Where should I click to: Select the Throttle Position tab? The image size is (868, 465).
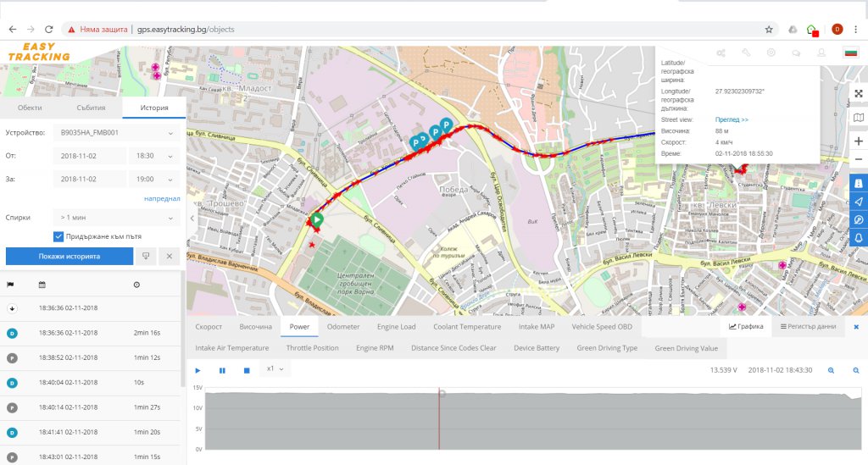click(x=312, y=348)
